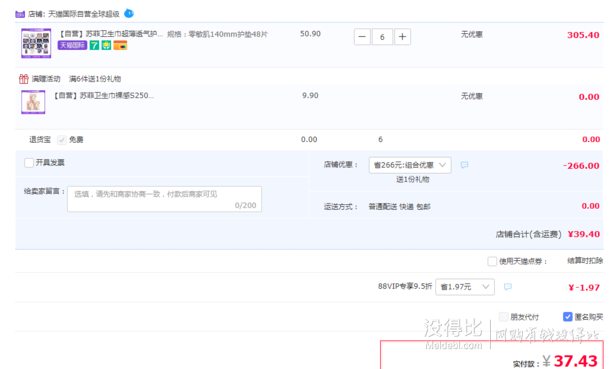Click the 普通配送 快递 包邮 shipping text
Viewport: 610px width, 369px height.
(400, 206)
